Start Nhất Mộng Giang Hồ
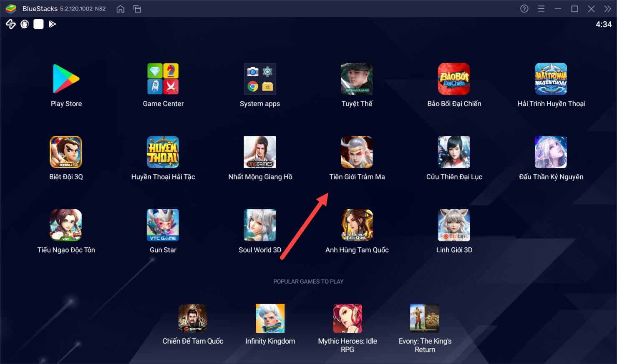 (260, 152)
